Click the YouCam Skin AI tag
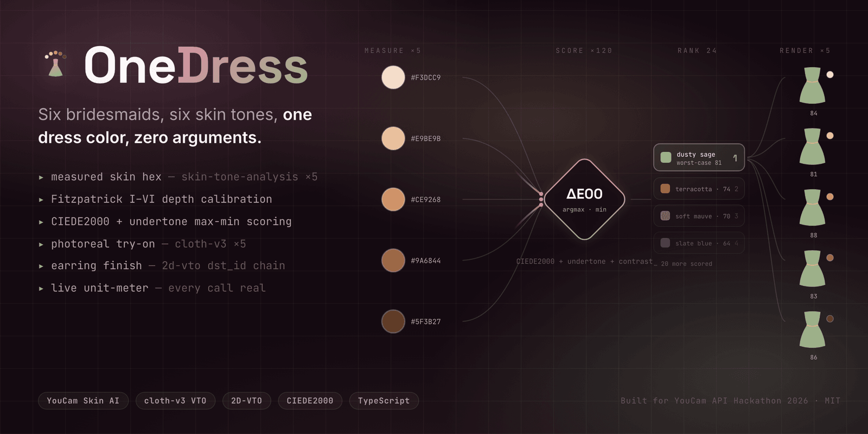Image resolution: width=868 pixels, height=434 pixels. tap(83, 401)
